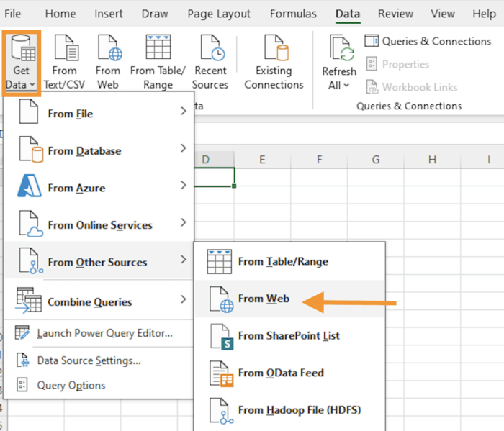The height and width of the screenshot is (431, 504).
Task: Select column H header
Action: tap(432, 160)
